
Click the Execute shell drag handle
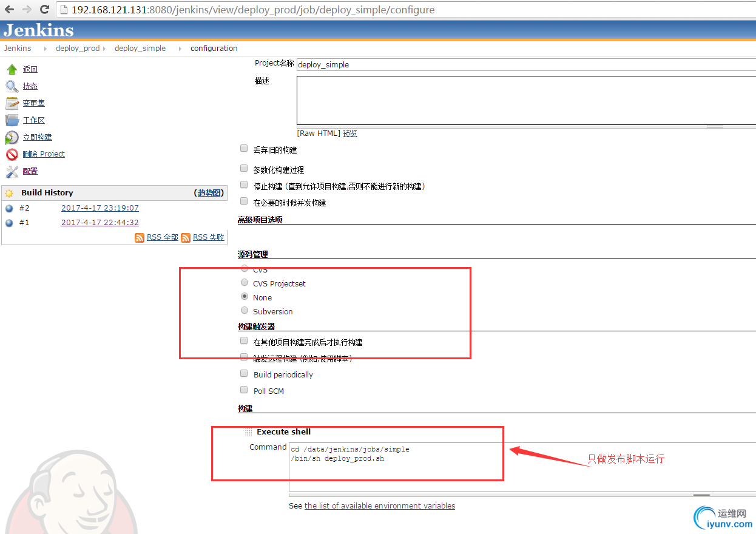(x=248, y=432)
